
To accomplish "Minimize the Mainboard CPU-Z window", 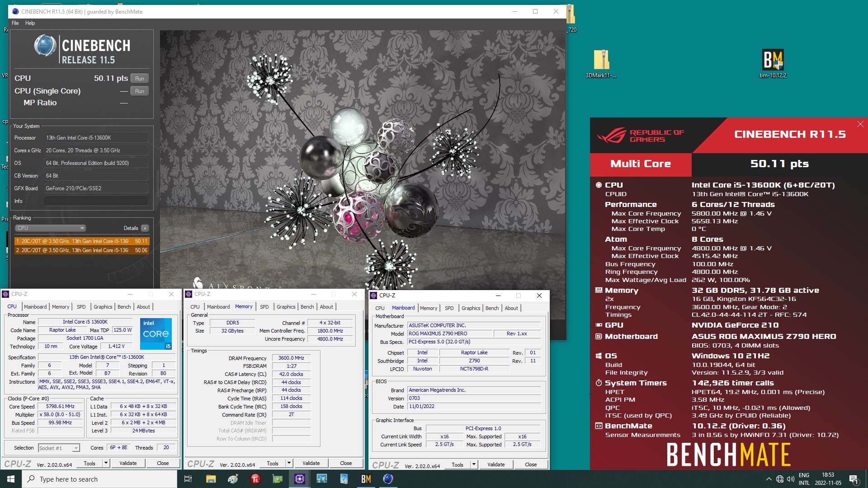I will coord(498,296).
